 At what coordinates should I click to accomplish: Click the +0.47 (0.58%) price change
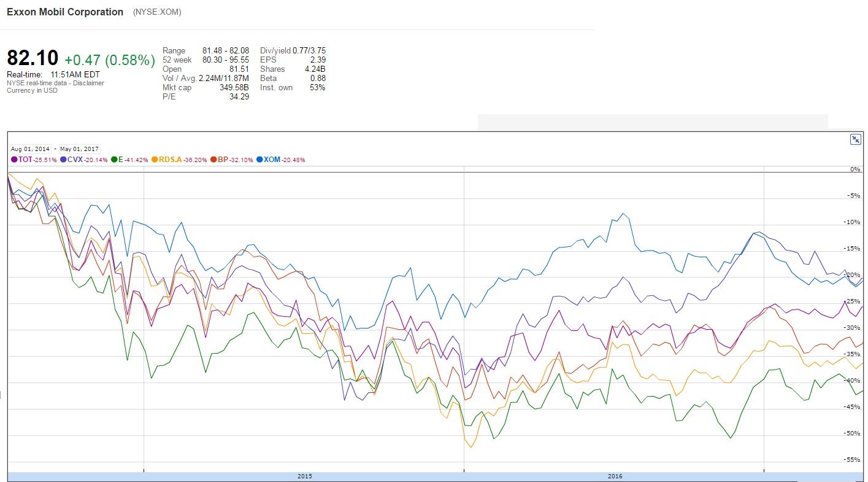(110, 60)
